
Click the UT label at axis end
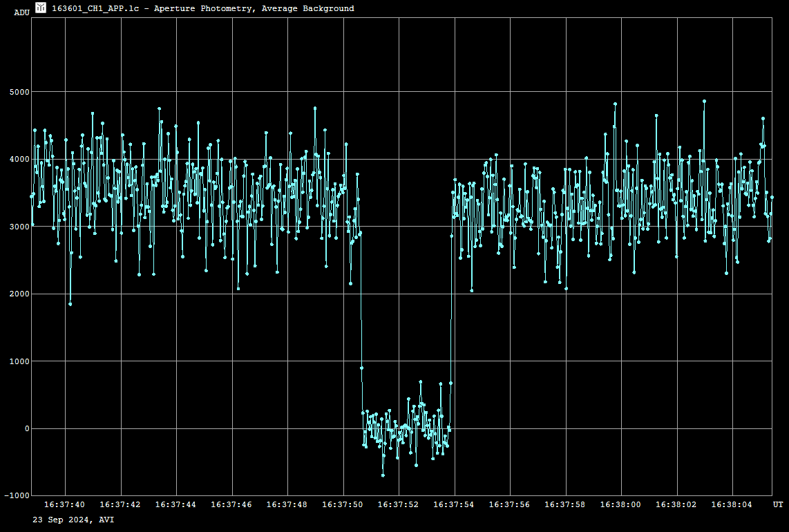pos(778,504)
